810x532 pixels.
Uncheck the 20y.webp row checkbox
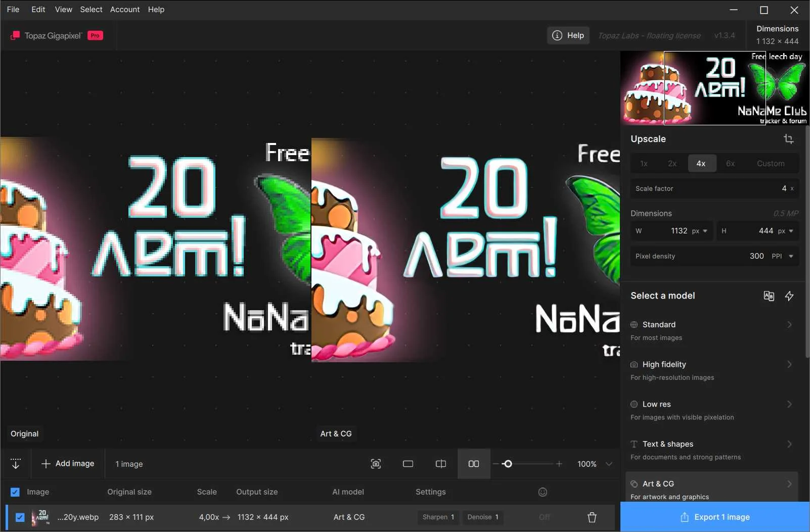coord(20,517)
